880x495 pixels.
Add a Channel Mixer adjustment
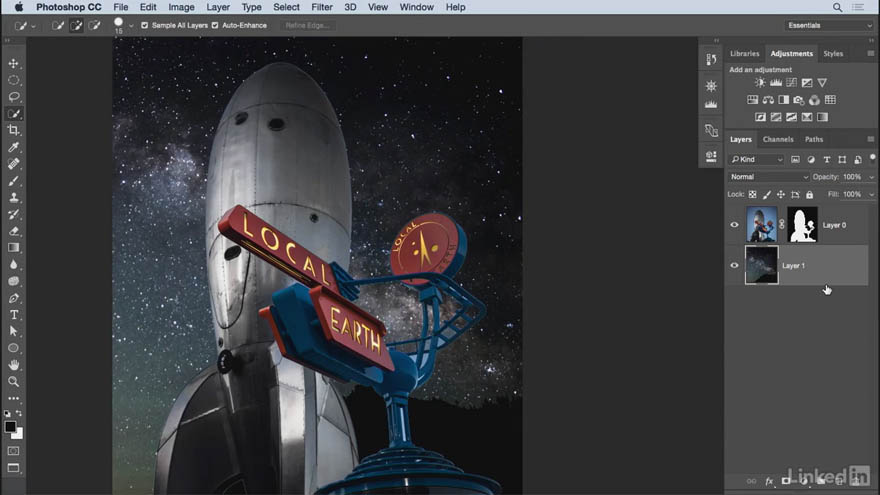point(814,100)
